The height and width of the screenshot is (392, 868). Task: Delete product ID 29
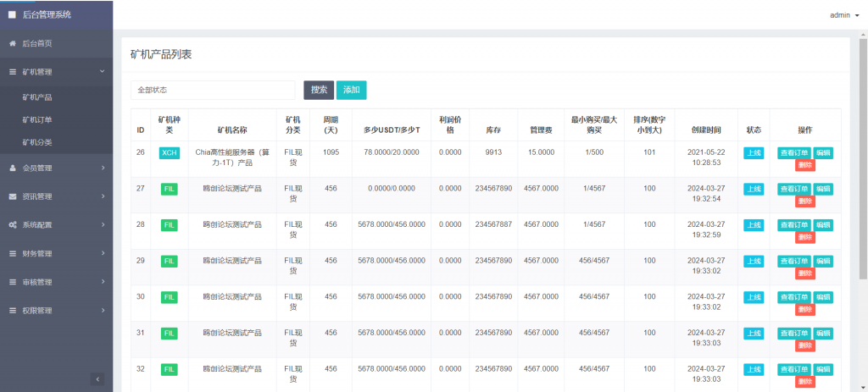tap(805, 273)
